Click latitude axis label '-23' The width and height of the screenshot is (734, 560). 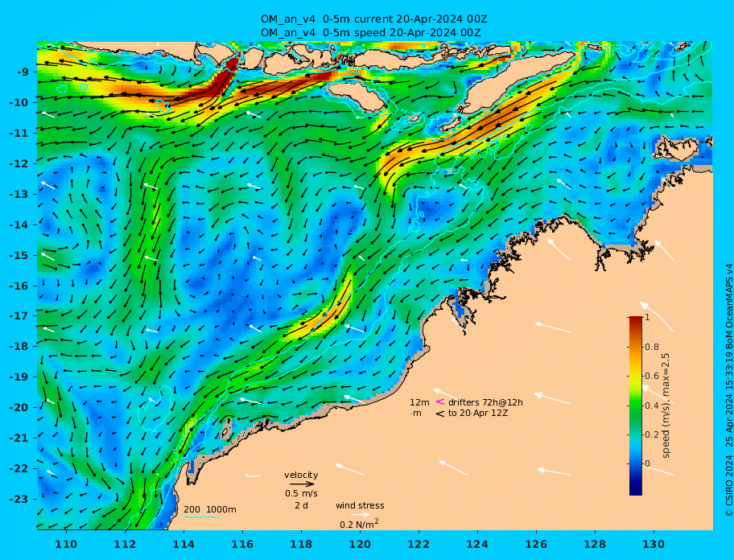click(x=19, y=499)
